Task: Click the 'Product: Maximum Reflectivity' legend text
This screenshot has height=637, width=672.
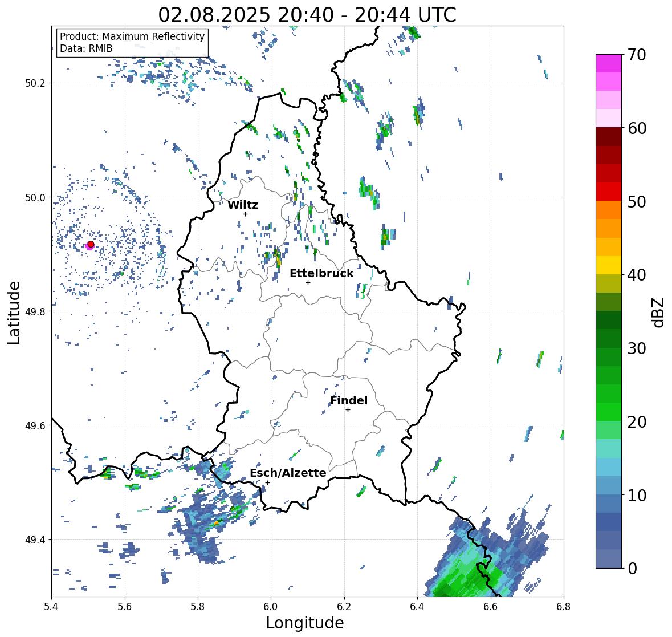Action: pyautogui.click(x=132, y=36)
